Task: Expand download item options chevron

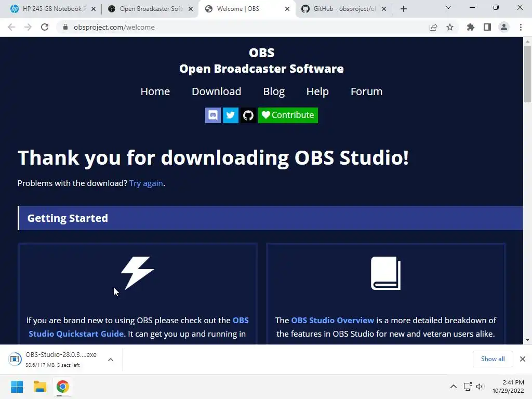Action: click(x=111, y=360)
